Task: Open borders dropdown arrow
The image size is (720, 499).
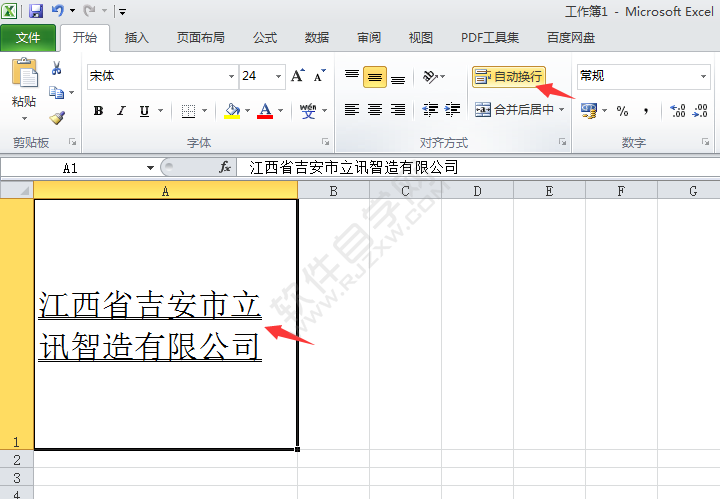Action: [204, 111]
